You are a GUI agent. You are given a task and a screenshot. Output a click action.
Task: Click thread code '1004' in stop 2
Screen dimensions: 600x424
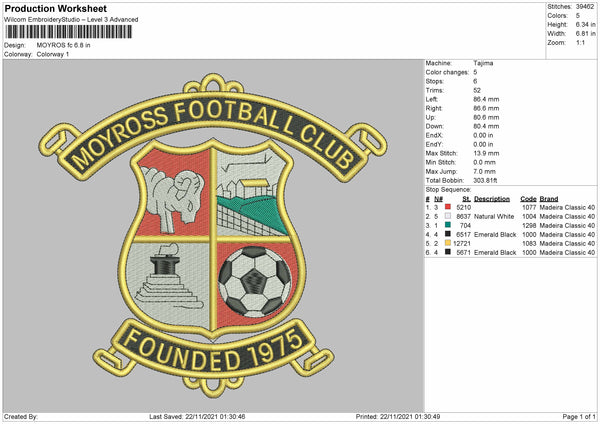coord(529,217)
